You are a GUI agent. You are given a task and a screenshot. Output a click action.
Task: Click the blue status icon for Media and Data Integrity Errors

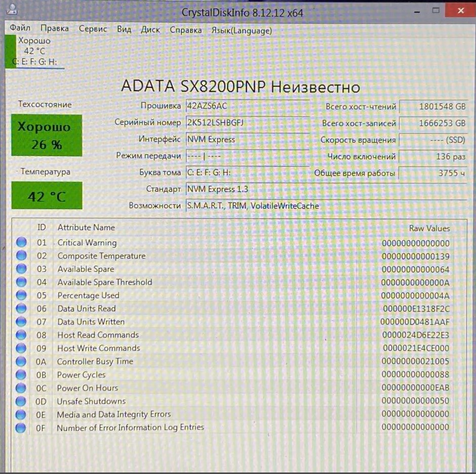tap(21, 414)
